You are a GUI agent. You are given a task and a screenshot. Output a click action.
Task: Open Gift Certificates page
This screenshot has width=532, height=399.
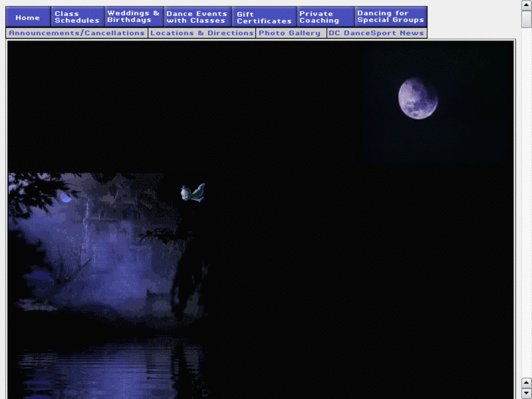264,17
